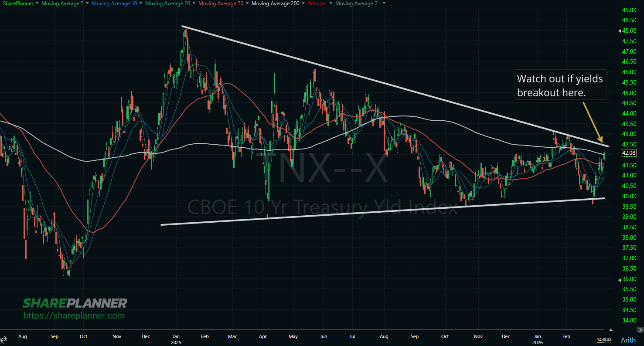Click the 44.00 price scale label
Image resolution: width=644 pixels, height=346 pixels.
[630, 114]
